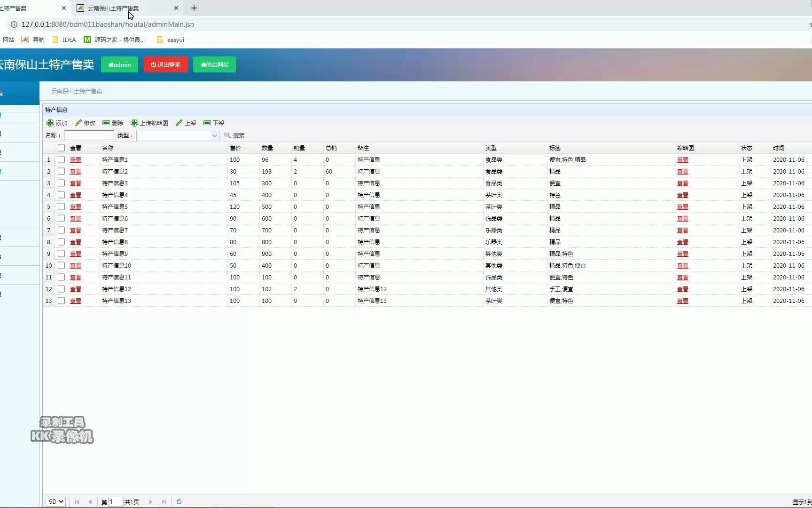Check the checkbox for row 特产信息5

coord(61,206)
